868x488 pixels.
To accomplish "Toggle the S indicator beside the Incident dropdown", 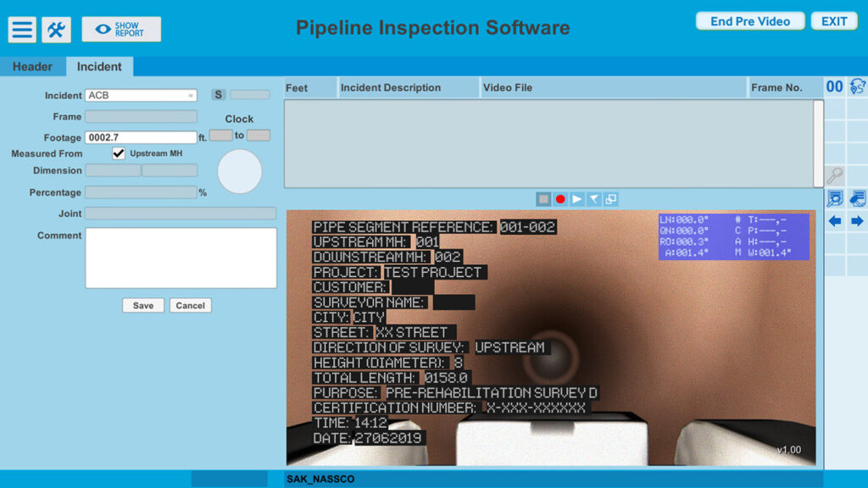I will tap(219, 95).
